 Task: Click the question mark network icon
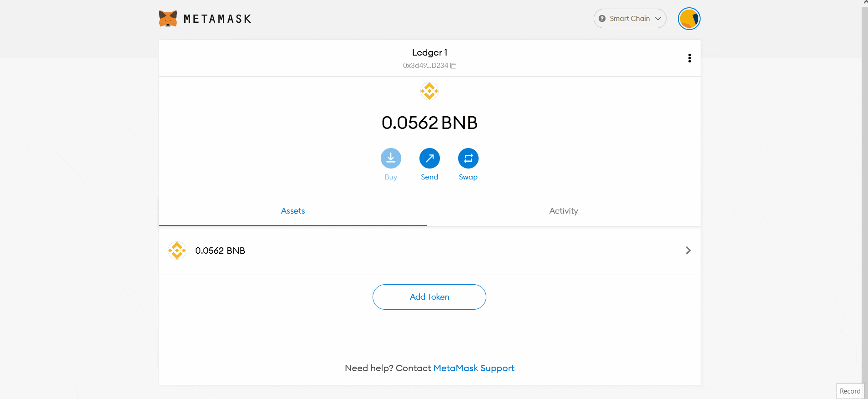pyautogui.click(x=602, y=19)
